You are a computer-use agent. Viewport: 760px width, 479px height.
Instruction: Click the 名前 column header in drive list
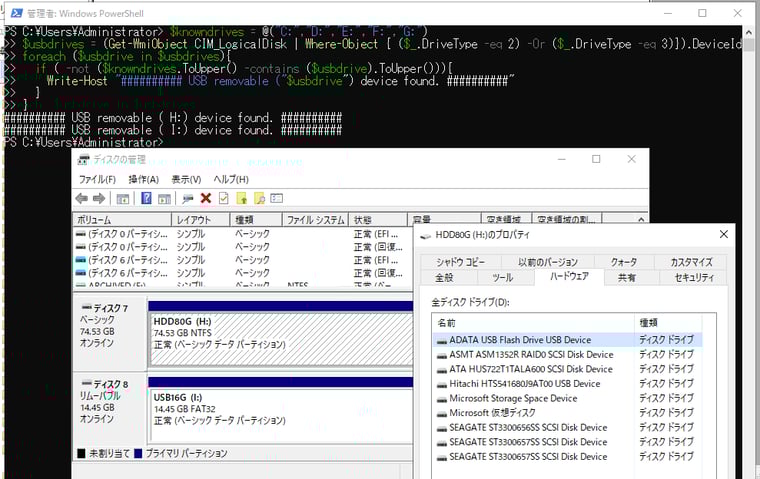533,323
